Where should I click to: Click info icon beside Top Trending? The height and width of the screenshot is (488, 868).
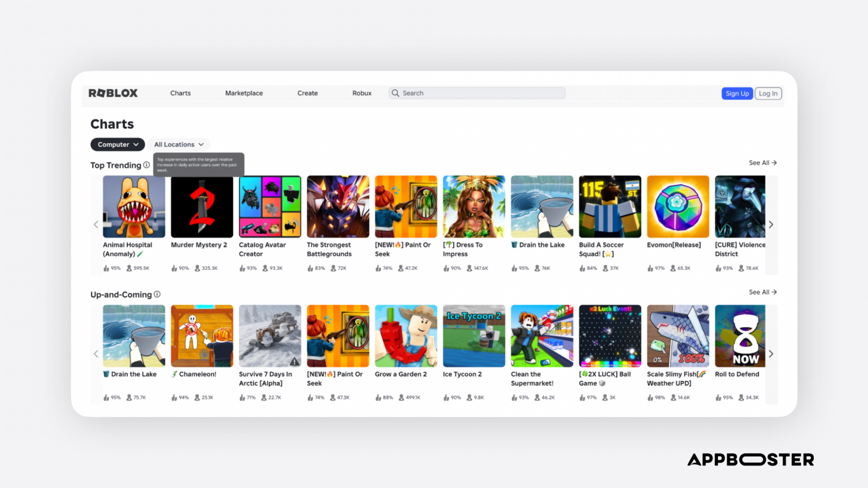click(x=147, y=165)
